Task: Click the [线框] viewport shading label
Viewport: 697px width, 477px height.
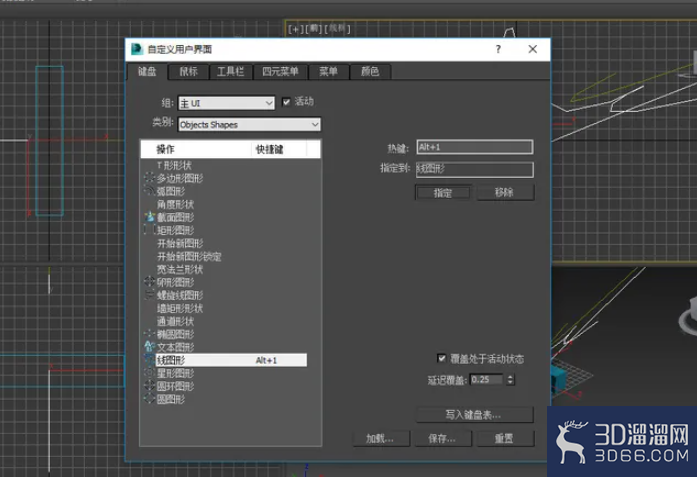Action: coord(337,29)
